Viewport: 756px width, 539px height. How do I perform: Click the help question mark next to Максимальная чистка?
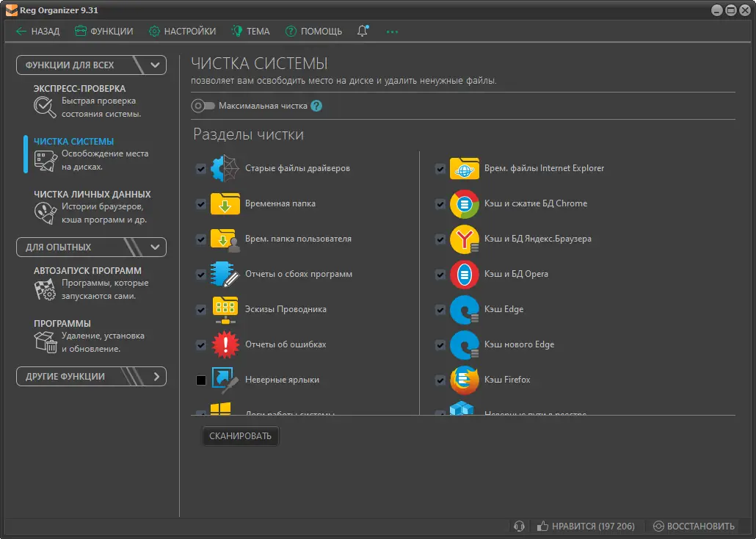(x=316, y=106)
